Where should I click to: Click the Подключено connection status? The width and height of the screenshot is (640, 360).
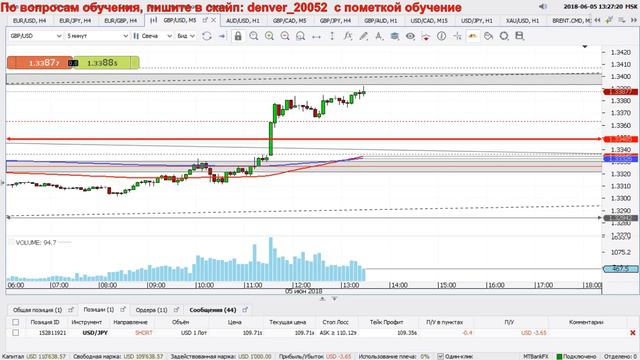click(x=576, y=356)
